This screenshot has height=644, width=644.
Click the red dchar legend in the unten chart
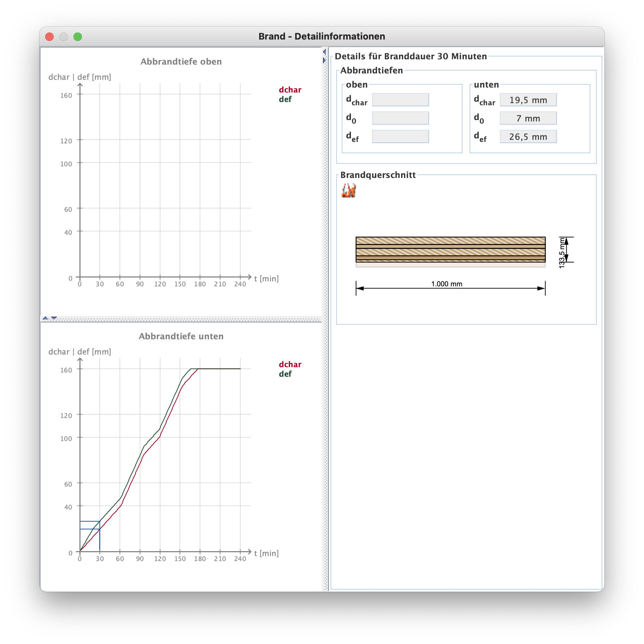click(x=290, y=364)
